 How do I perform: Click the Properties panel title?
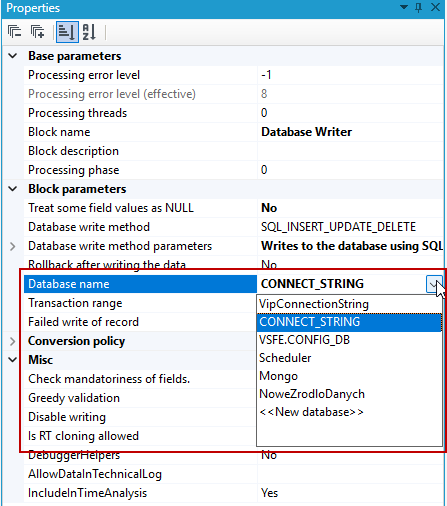33,8
